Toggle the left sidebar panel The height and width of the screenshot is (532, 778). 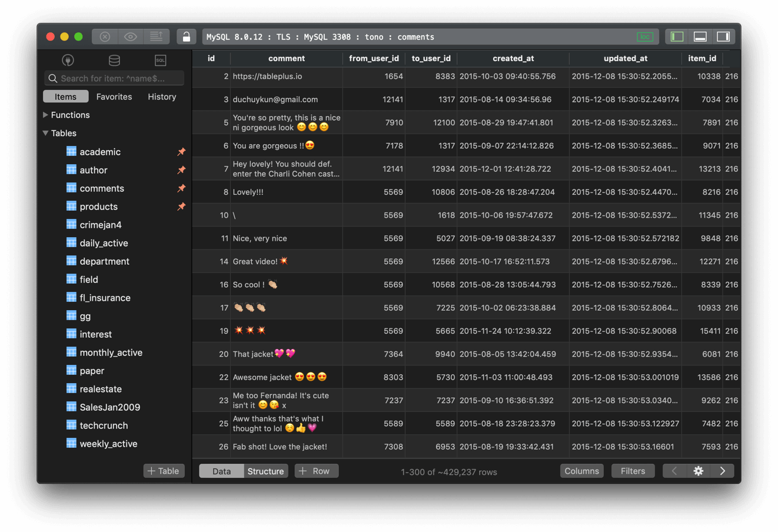tap(676, 36)
